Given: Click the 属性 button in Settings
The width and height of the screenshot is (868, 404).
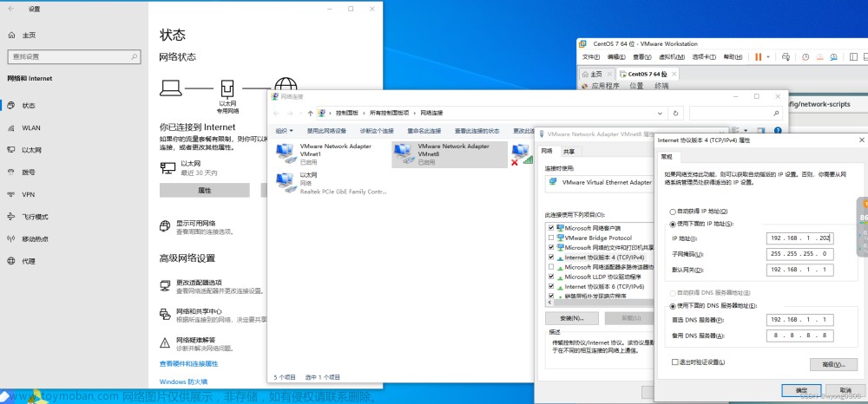Looking at the screenshot, I should 204,190.
